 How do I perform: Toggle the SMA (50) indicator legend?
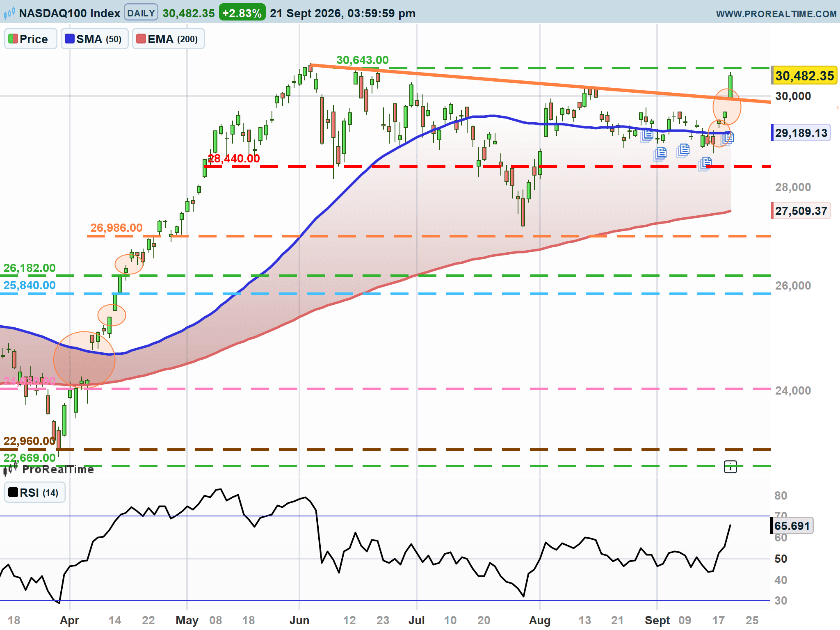(95, 39)
